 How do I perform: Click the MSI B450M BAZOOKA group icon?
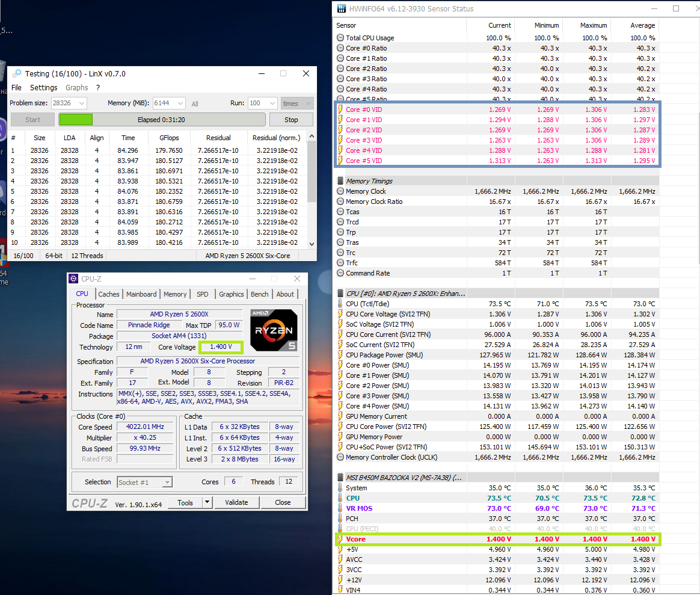coord(340,478)
